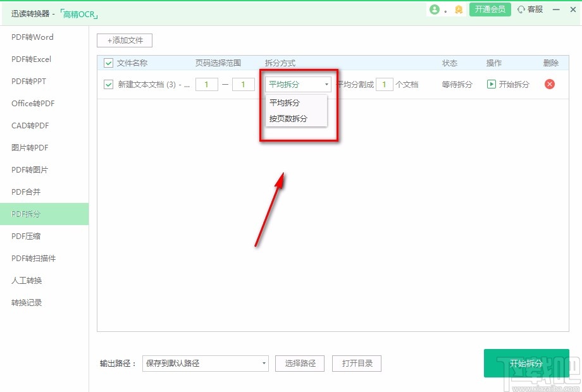Image resolution: width=582 pixels, height=392 pixels.
Task: Open the output folder via 打开目录
Action: [x=357, y=363]
